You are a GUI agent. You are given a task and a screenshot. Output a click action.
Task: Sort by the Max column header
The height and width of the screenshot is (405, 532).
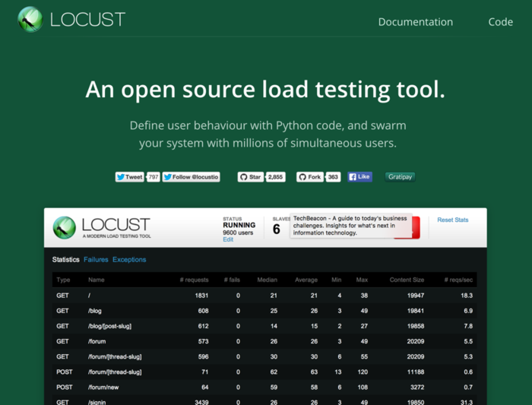[x=362, y=280]
